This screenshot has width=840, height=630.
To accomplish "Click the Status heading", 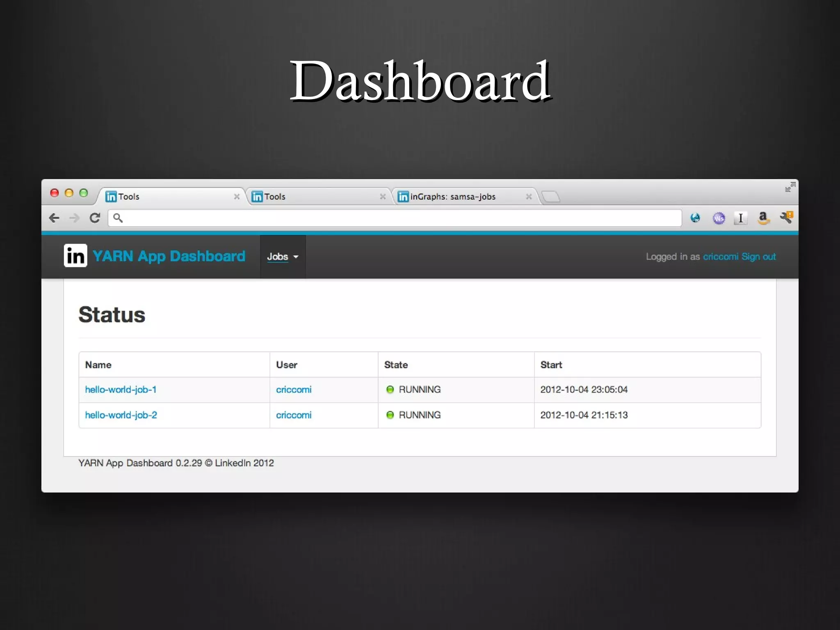I will 112,315.
